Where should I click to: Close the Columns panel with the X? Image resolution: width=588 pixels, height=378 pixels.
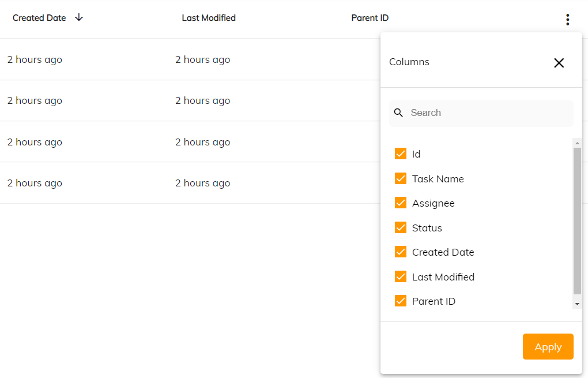coord(559,63)
